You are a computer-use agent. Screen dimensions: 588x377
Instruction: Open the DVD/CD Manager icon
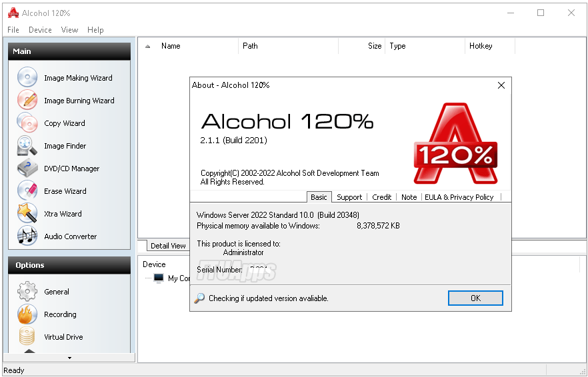click(x=27, y=169)
